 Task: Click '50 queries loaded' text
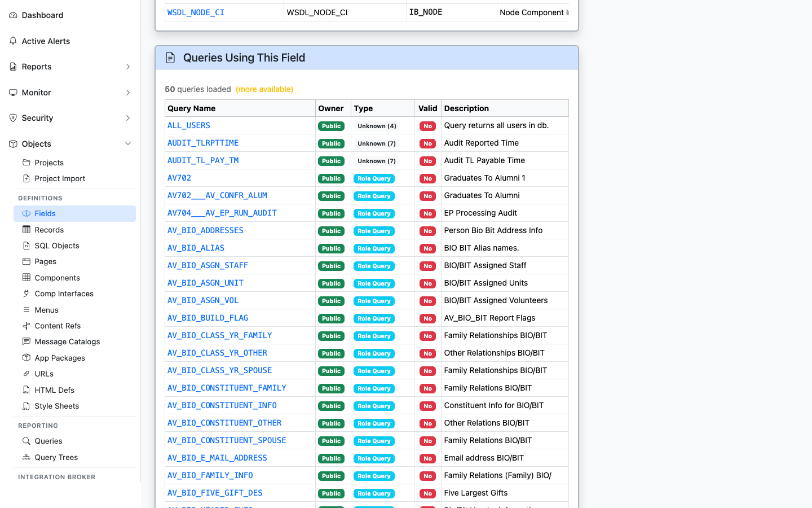198,89
